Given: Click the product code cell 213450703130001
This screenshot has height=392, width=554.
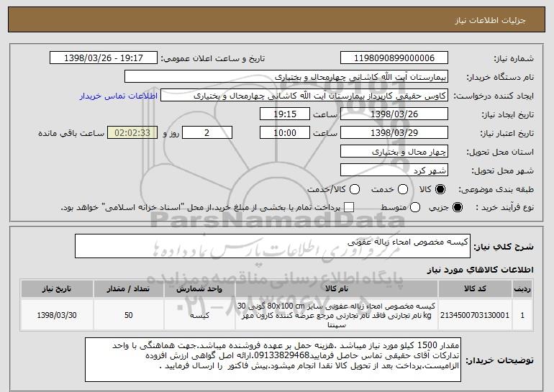Looking at the screenshot, I should pyautogui.click(x=475, y=315).
